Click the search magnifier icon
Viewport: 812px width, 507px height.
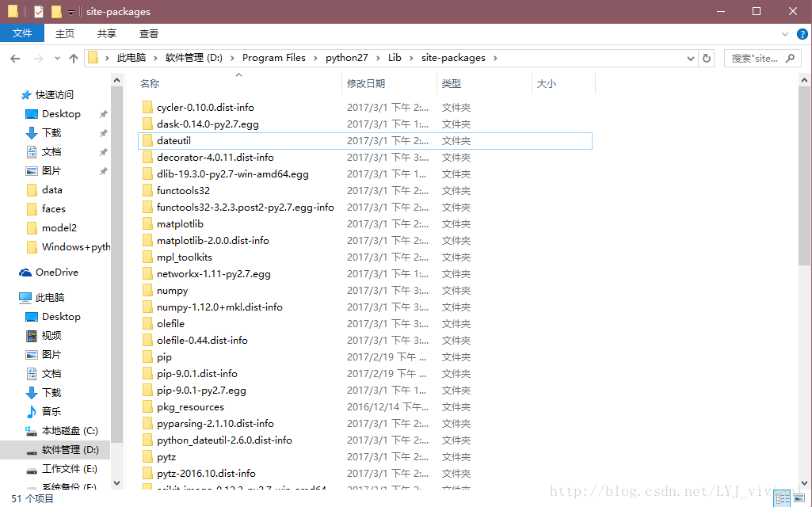[790, 58]
